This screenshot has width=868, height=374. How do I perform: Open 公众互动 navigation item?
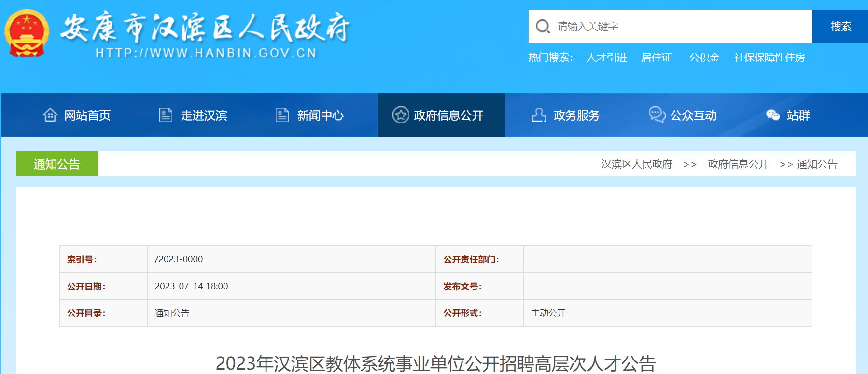click(x=693, y=115)
